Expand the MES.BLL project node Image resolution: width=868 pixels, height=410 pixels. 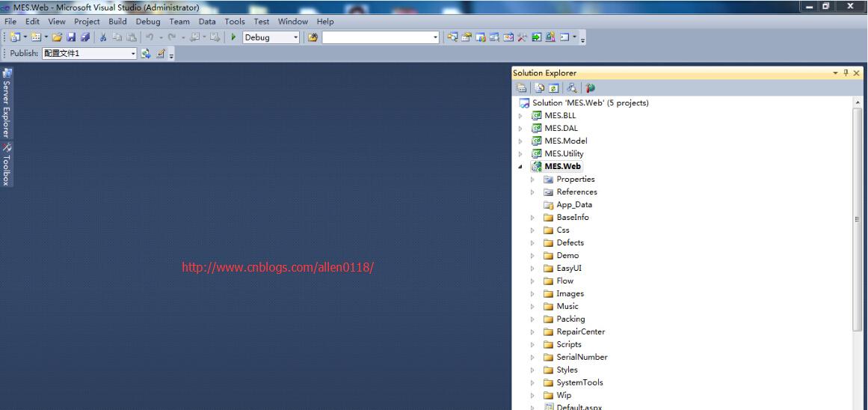pos(520,116)
